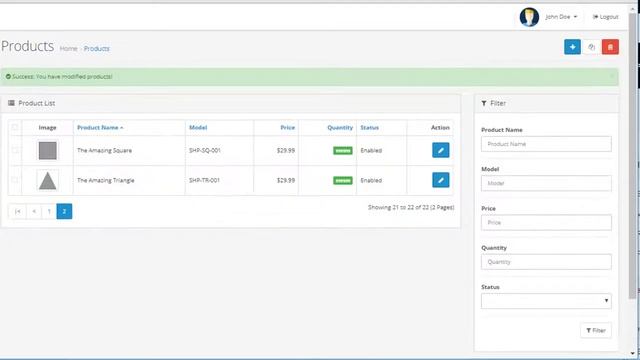Click the Enabled status of Amazing Triangle
The height and width of the screenshot is (360, 640).
click(371, 180)
